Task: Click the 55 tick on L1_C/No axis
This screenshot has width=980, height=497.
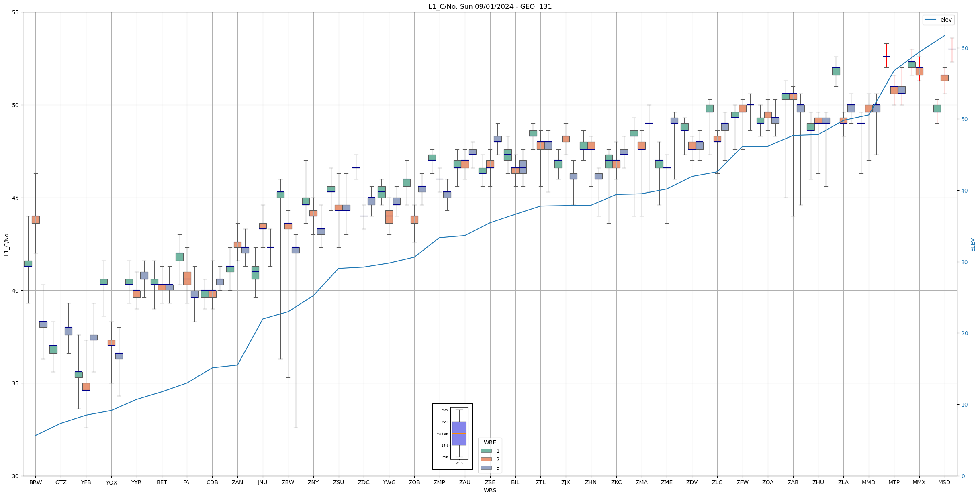Action: pos(16,12)
